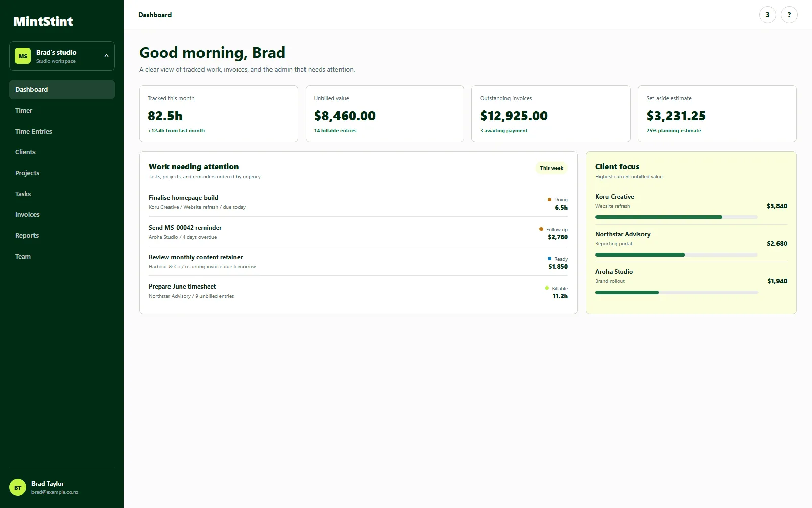Click the 14 billable entries text
This screenshot has height=508, width=812.
(335, 131)
